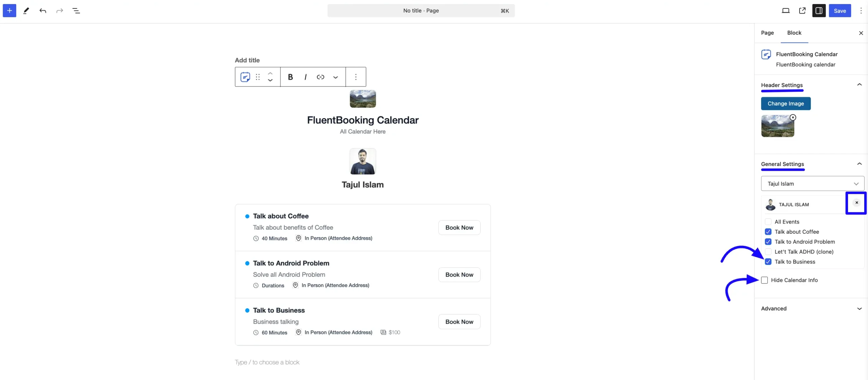Toggle bold formatting
Image resolution: width=868 pixels, height=380 pixels.
pos(290,77)
